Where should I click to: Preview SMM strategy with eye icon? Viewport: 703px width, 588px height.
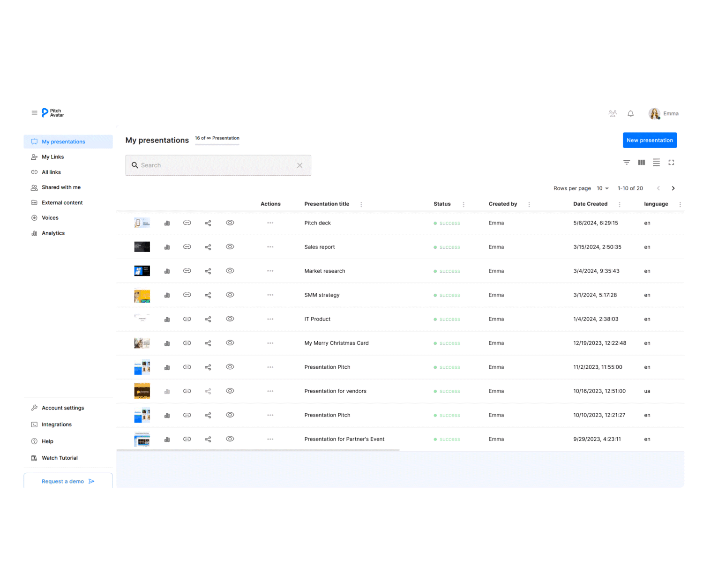point(230,295)
